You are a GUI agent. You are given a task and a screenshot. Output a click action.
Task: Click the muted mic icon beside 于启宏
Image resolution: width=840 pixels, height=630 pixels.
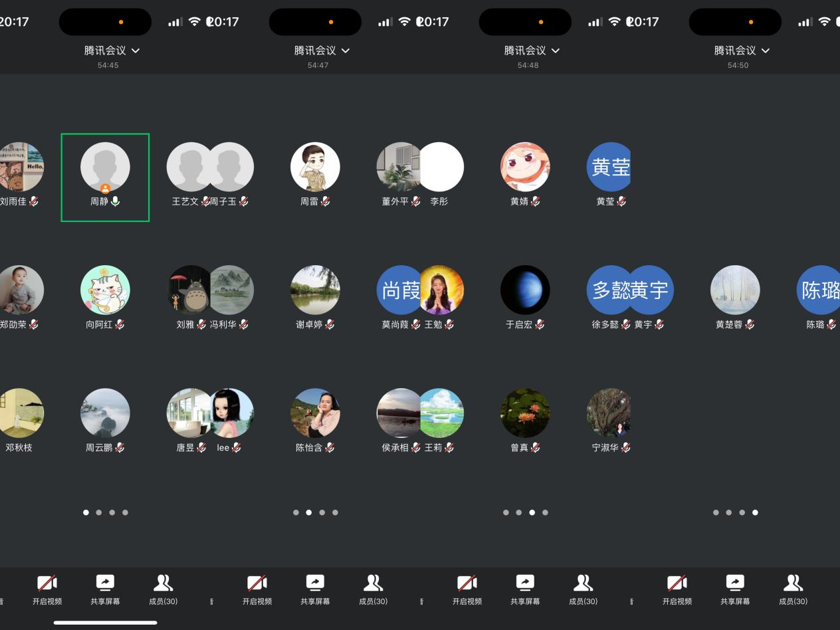pos(540,324)
